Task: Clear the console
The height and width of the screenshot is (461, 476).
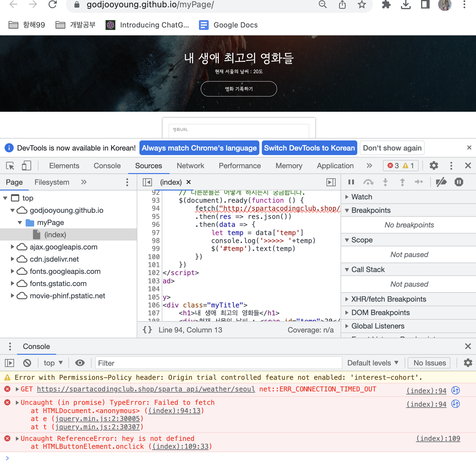Action: coord(27,363)
